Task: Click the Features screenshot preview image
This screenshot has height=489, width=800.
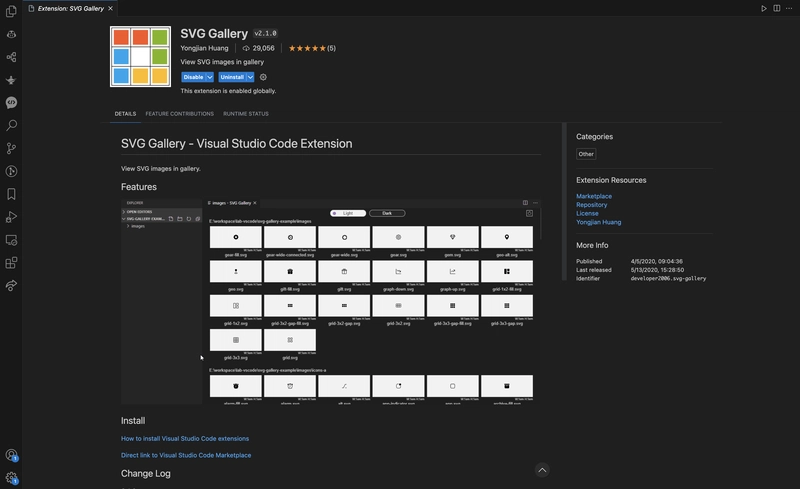Action: pyautogui.click(x=331, y=302)
